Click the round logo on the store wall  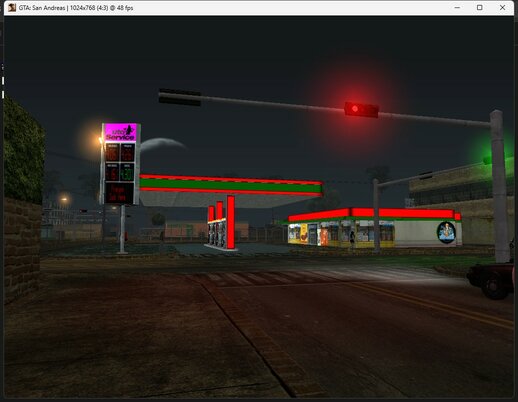[446, 232]
